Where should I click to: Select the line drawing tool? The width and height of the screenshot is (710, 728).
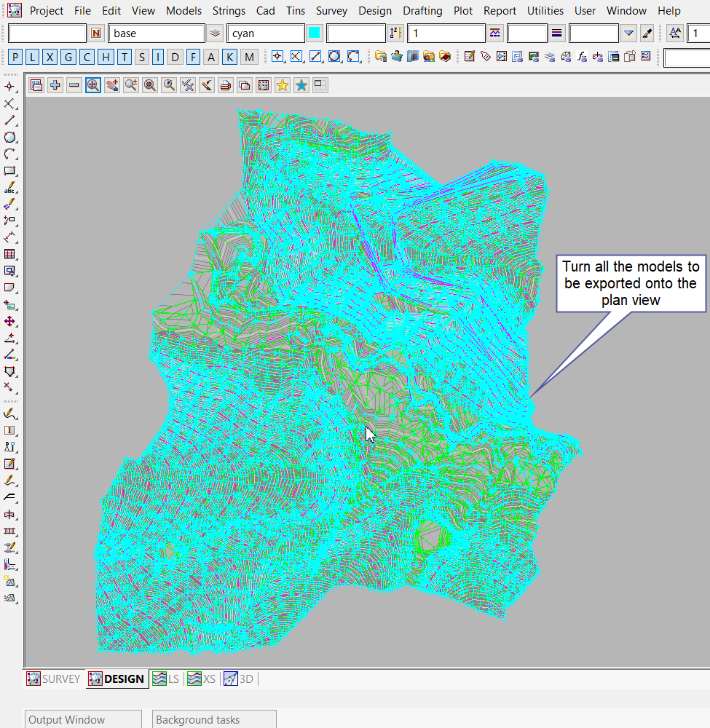click(10, 120)
